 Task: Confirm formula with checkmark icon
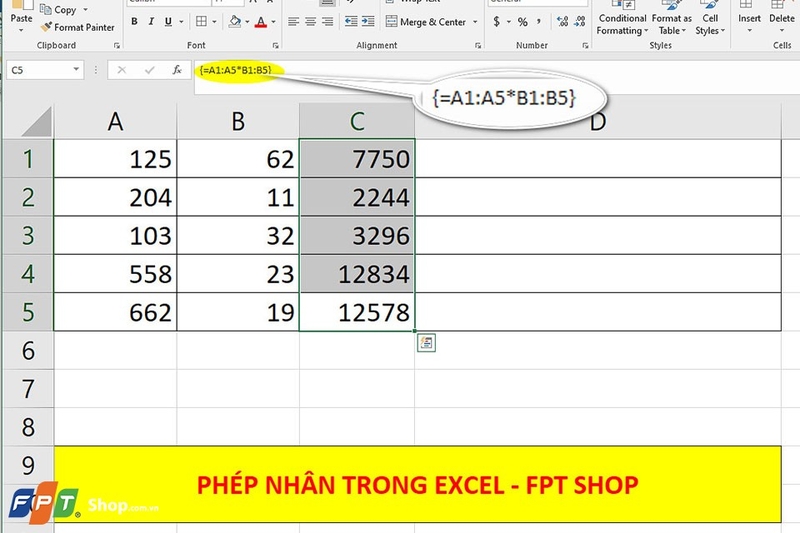point(149,70)
